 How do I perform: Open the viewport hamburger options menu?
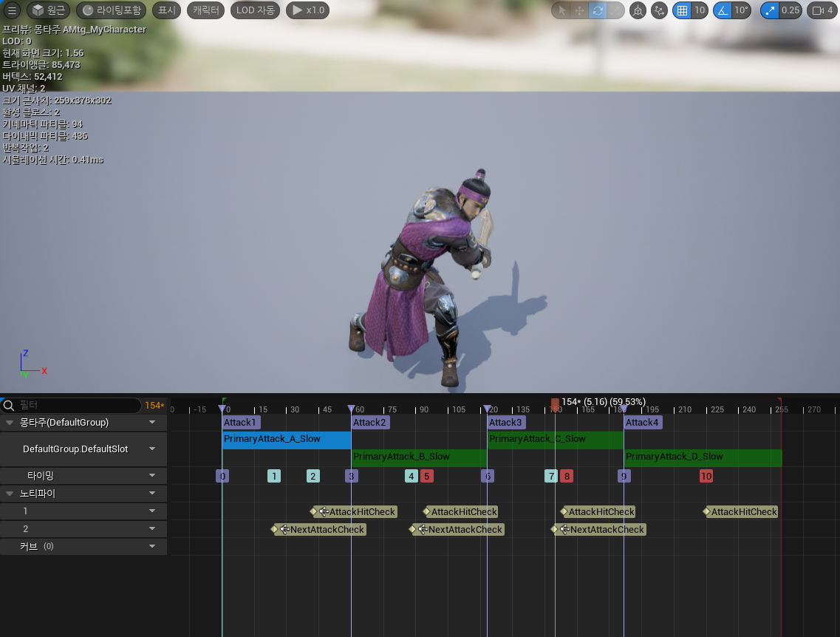12,10
